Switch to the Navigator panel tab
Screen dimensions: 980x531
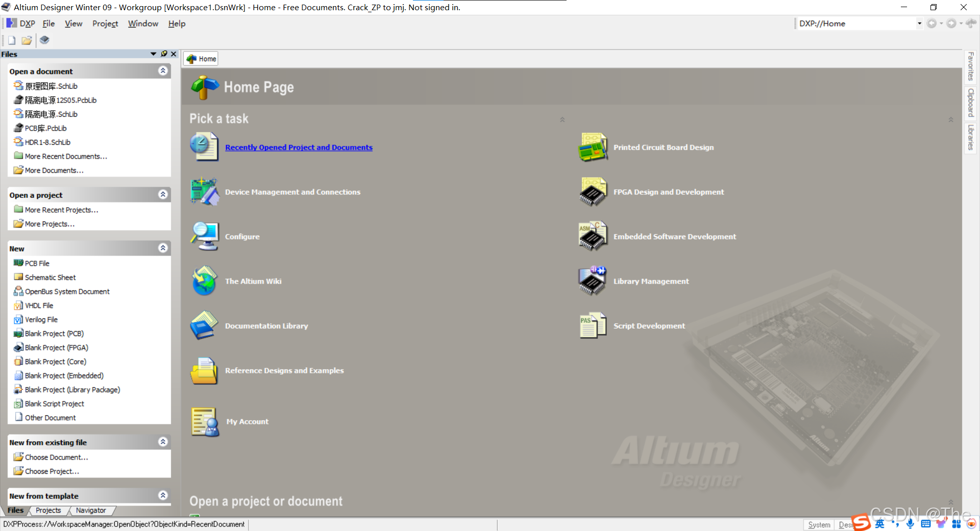point(91,510)
